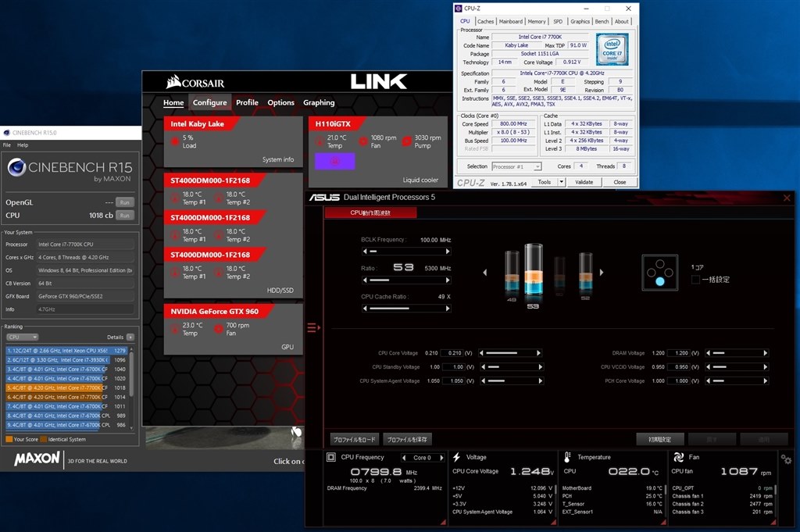This screenshot has height=532, width=800.
Task: Open the Processor #1 selection dropdown in CPU-Z
Action: click(516, 166)
